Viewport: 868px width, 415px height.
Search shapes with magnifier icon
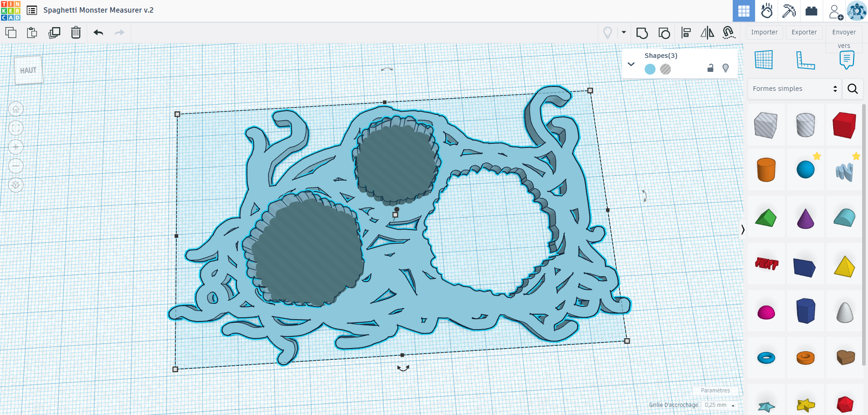coord(853,89)
